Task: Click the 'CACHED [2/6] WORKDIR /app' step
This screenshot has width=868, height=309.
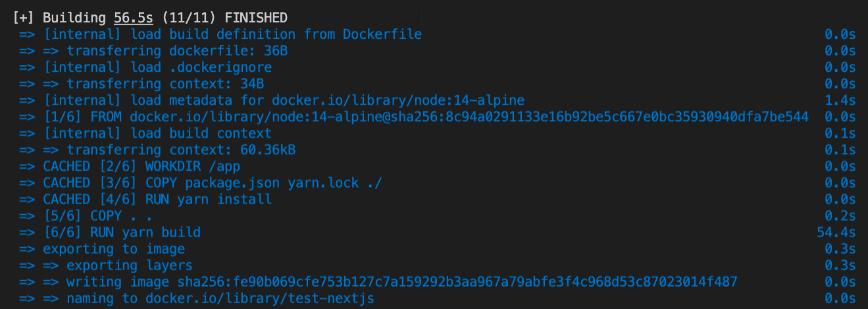Action: coord(141,166)
